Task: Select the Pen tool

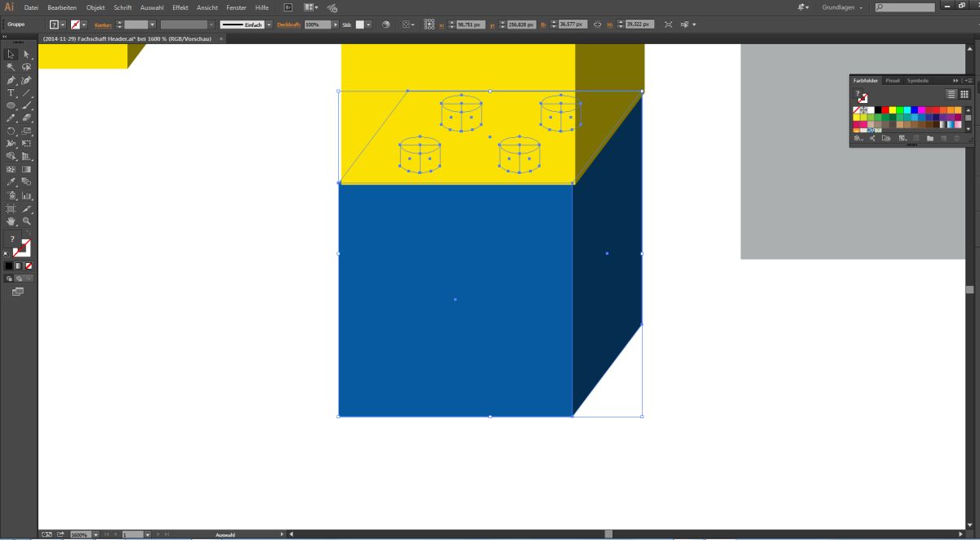Action: pos(11,80)
